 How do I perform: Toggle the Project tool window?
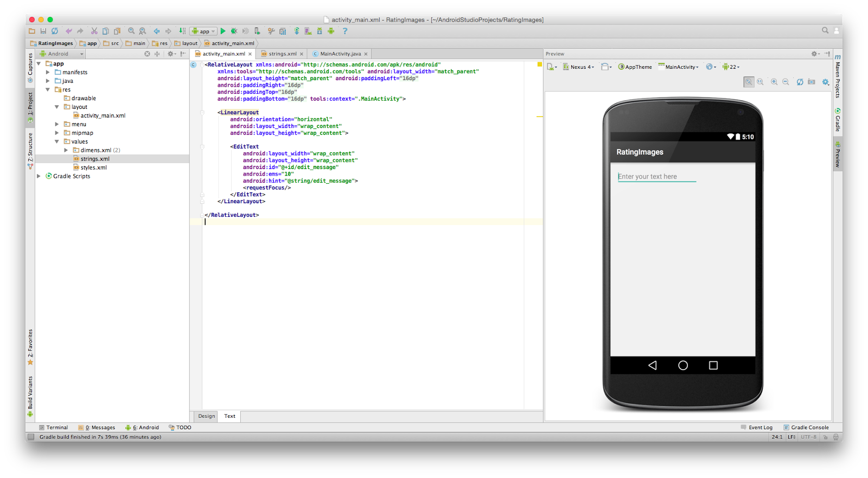(x=30, y=107)
